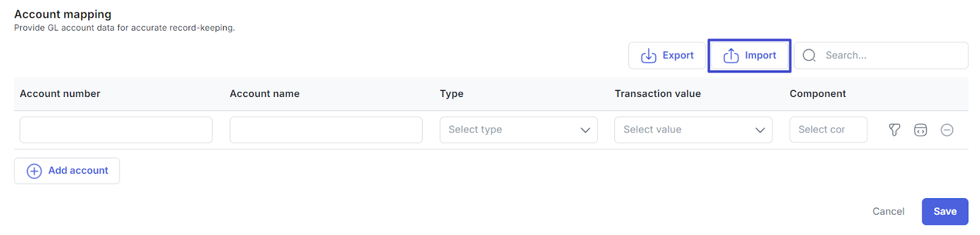Click the download arrow icon on Export
This screenshot has width=980, height=235.
[649, 56]
